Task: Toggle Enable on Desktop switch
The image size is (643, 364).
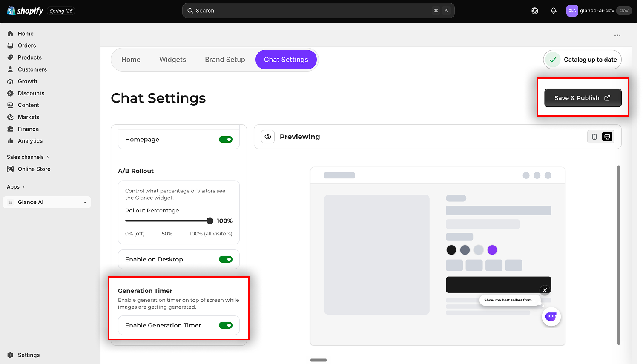Action: pos(226,259)
